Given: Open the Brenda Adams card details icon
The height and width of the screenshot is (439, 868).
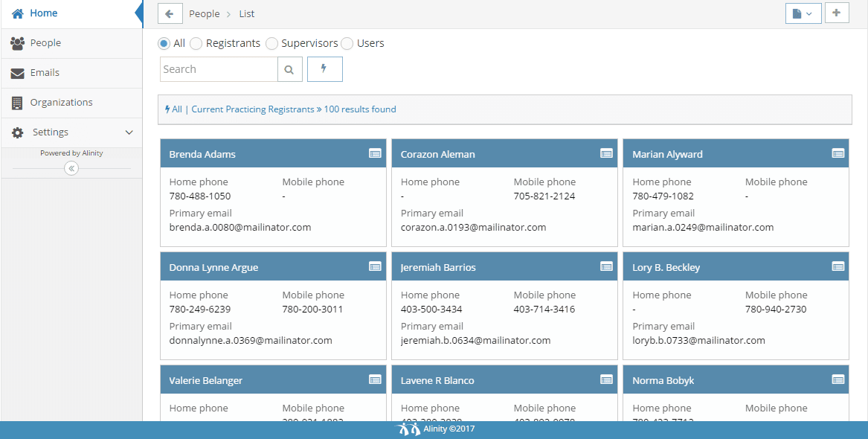Looking at the screenshot, I should click(x=375, y=153).
